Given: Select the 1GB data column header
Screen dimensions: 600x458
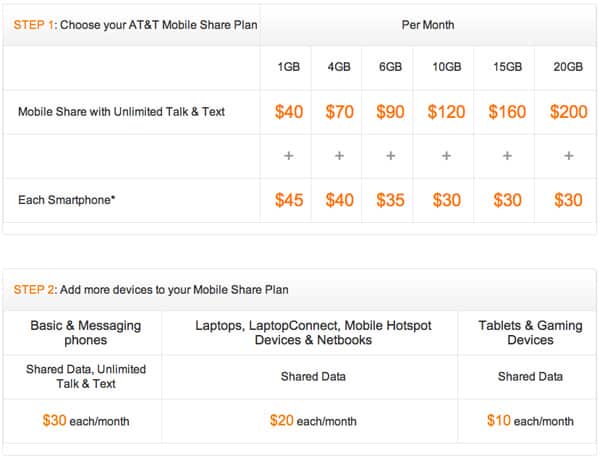Looking at the screenshot, I should 288,67.
